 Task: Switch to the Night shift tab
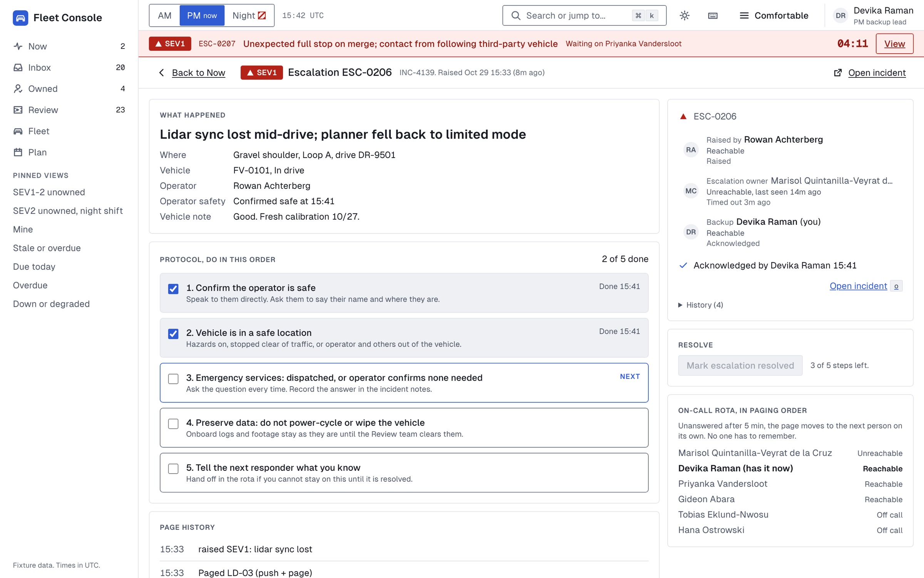(249, 15)
